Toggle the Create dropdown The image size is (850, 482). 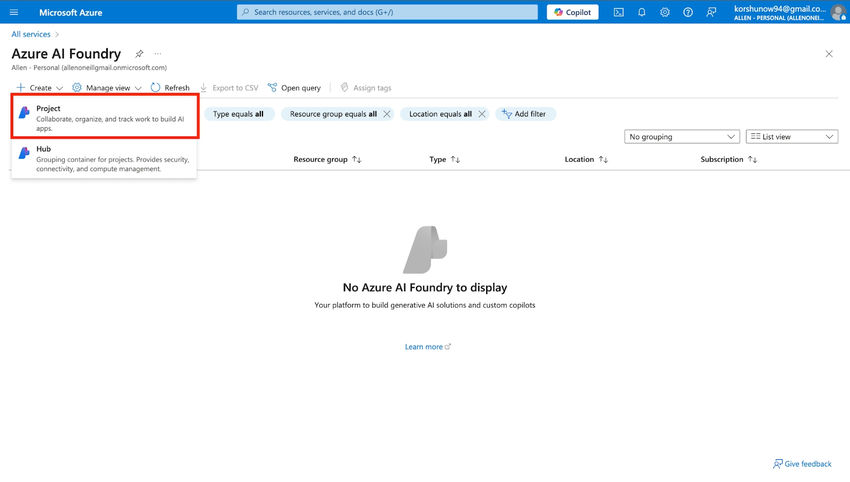pos(40,88)
